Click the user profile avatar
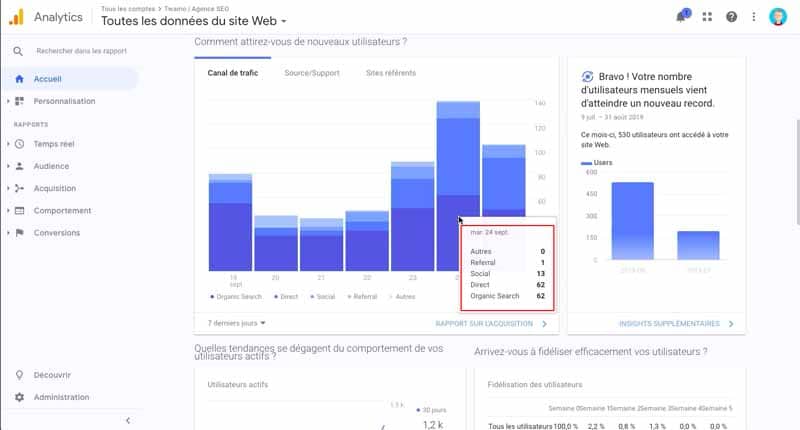The height and width of the screenshot is (430, 800). (x=779, y=17)
